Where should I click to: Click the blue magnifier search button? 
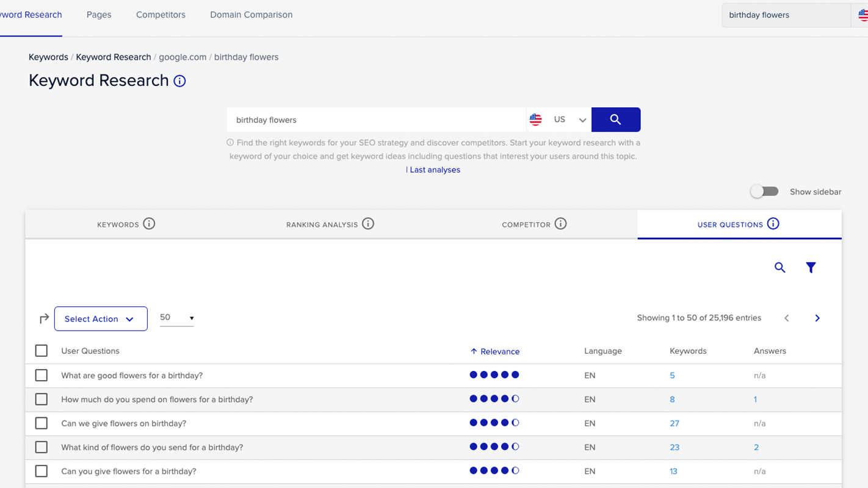click(x=615, y=120)
